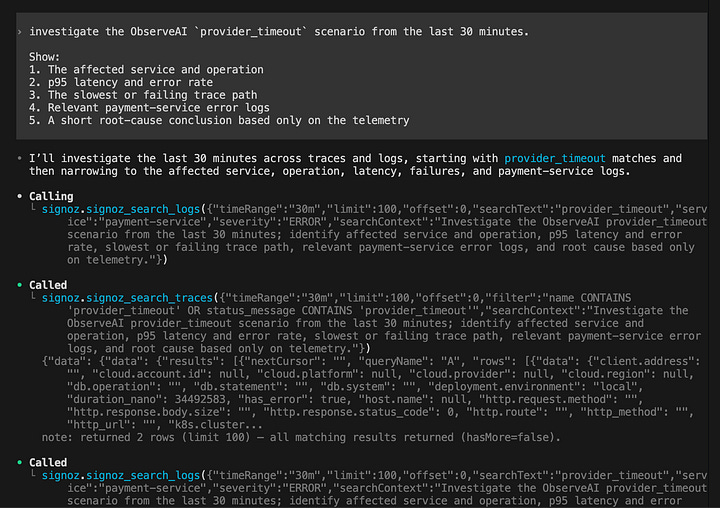Click signoz_search_logs in the last Called block
The height and width of the screenshot is (508, 720).
click(x=143, y=475)
